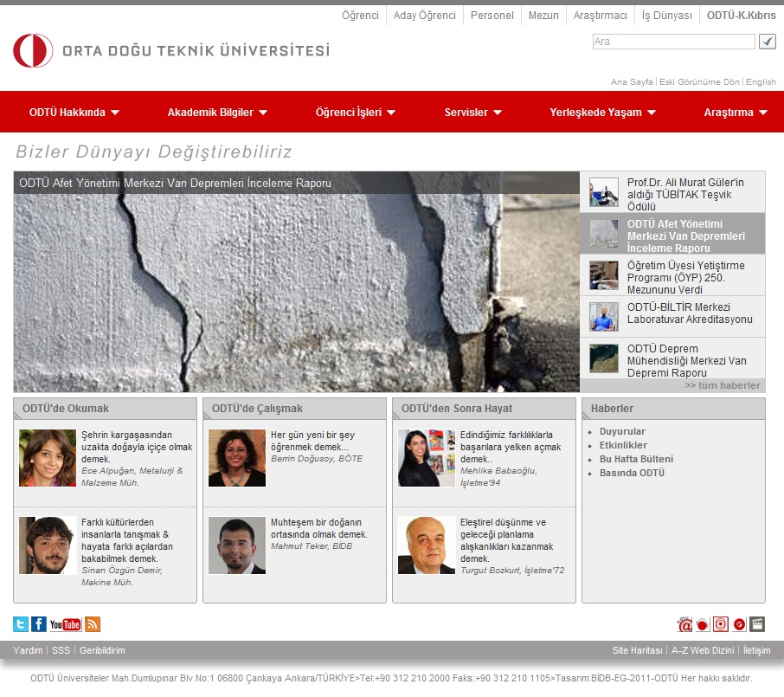Open the Yardım footer link
The height and width of the screenshot is (697, 784).
(x=28, y=650)
